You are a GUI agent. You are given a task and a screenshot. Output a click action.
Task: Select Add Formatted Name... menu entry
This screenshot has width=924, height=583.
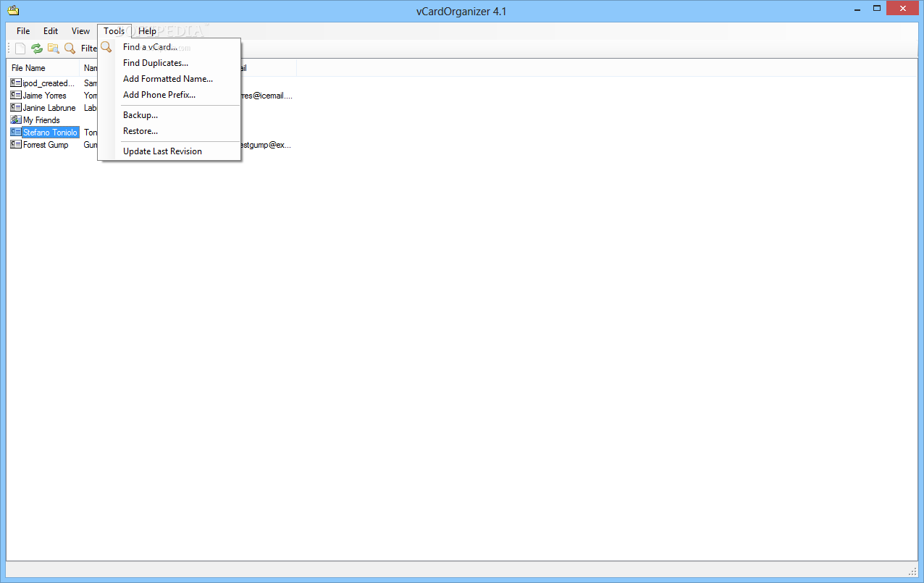169,79
